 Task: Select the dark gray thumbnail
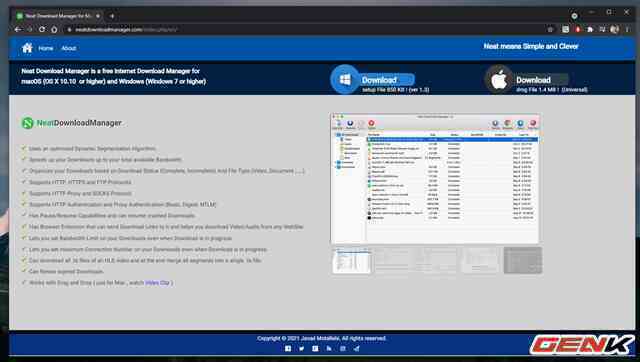522,260
